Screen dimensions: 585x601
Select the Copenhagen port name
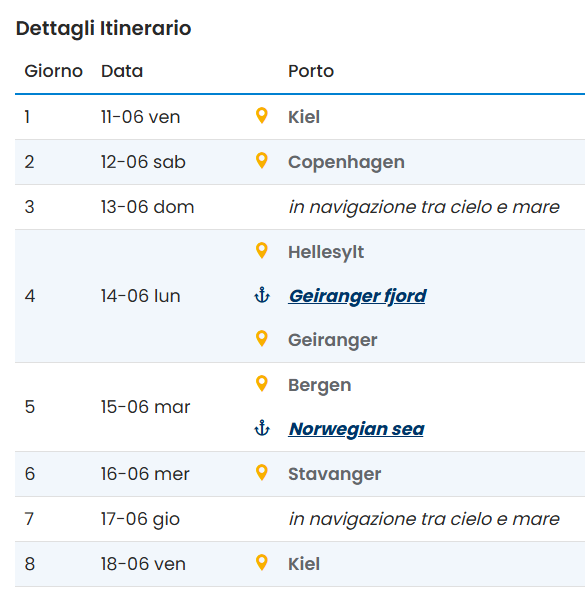pos(346,163)
